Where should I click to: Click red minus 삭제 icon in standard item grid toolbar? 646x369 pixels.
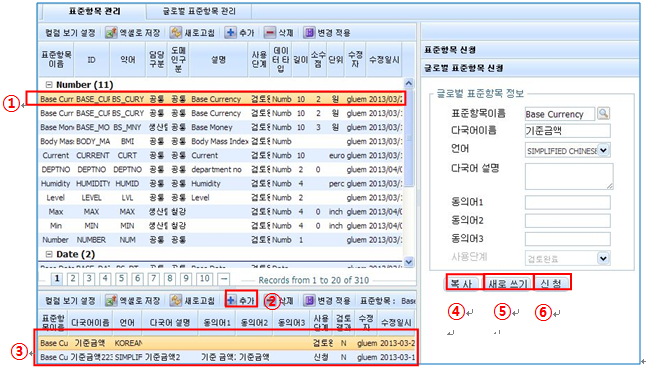click(269, 33)
